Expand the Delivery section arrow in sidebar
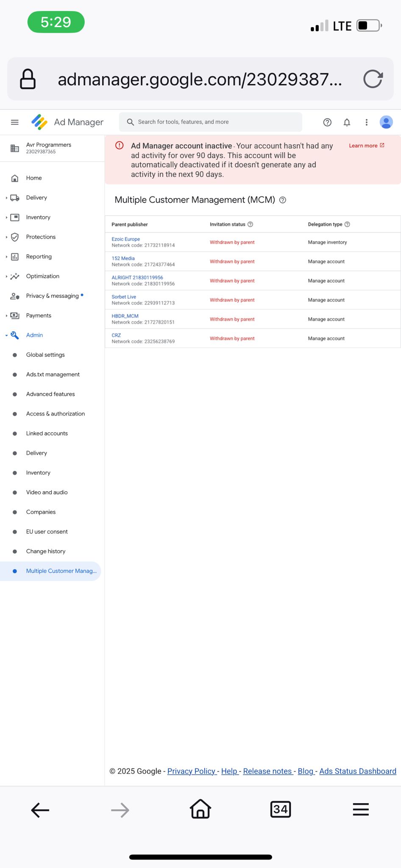Image resolution: width=401 pixels, height=868 pixels. coord(7,198)
